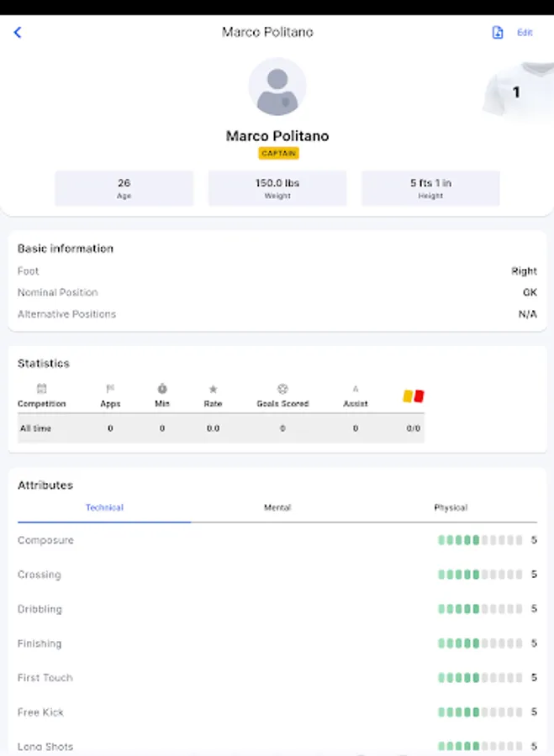554x756 pixels.
Task: Open the Edit link
Action: click(x=525, y=32)
